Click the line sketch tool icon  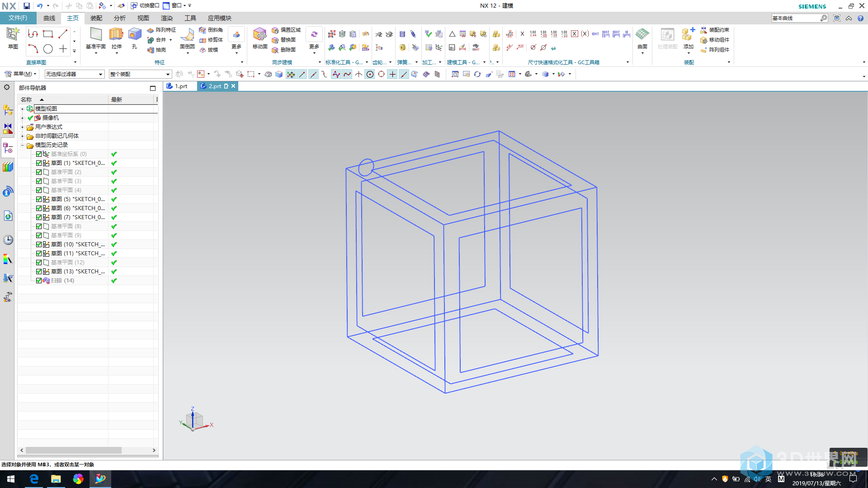[x=63, y=34]
